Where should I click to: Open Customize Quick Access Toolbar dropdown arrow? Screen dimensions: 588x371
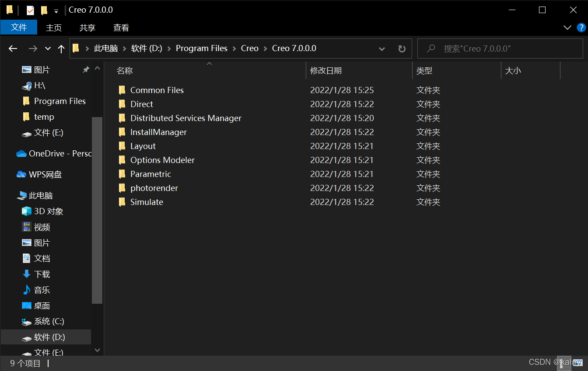(56, 11)
